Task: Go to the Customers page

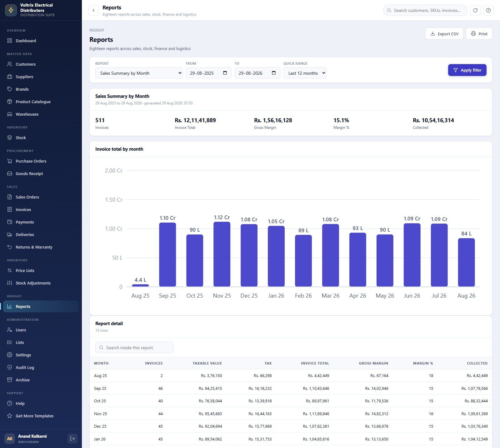Action: pos(41,64)
